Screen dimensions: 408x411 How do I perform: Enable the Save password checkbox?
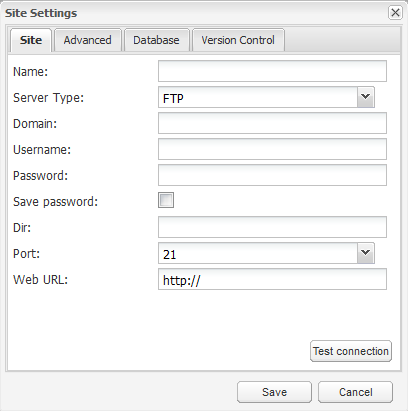[x=166, y=200]
